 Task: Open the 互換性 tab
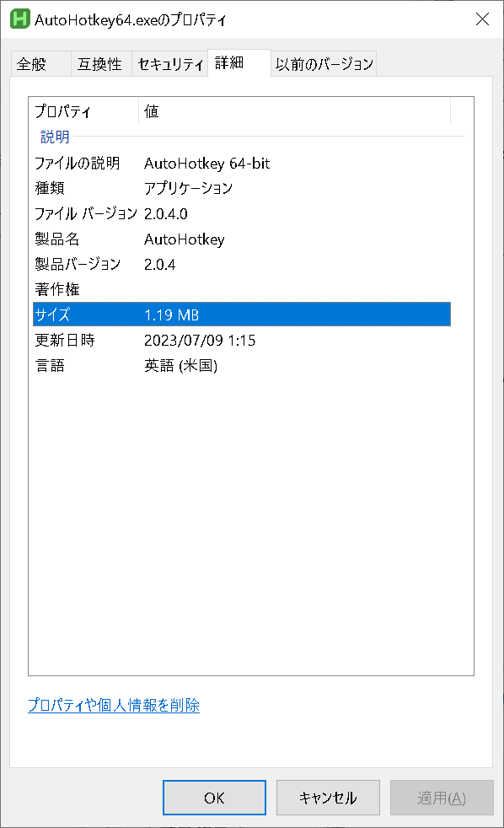101,63
